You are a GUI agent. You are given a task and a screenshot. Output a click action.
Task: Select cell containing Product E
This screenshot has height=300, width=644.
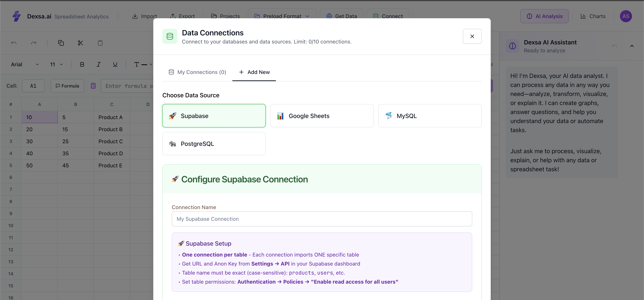point(112,165)
